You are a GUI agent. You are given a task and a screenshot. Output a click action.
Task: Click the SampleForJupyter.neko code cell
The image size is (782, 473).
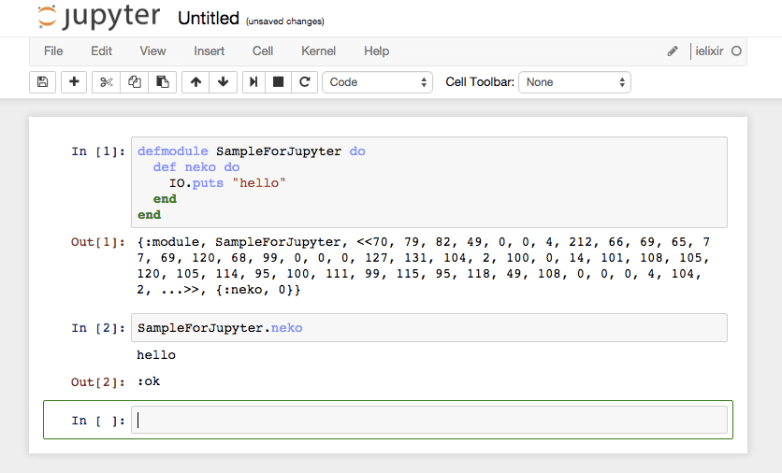tap(429, 328)
